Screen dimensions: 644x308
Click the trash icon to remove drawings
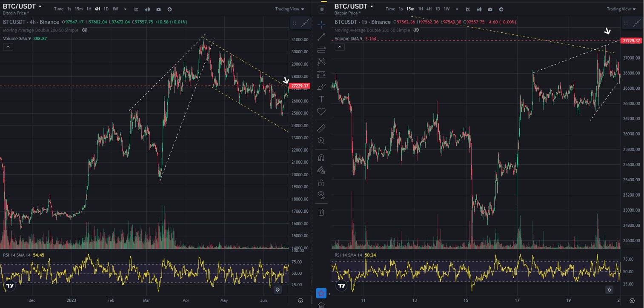[x=321, y=212]
